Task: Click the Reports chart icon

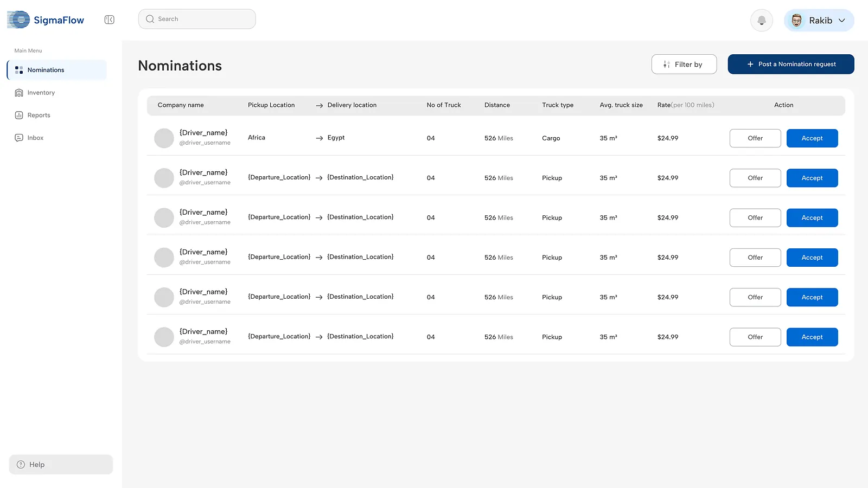Action: click(x=19, y=115)
